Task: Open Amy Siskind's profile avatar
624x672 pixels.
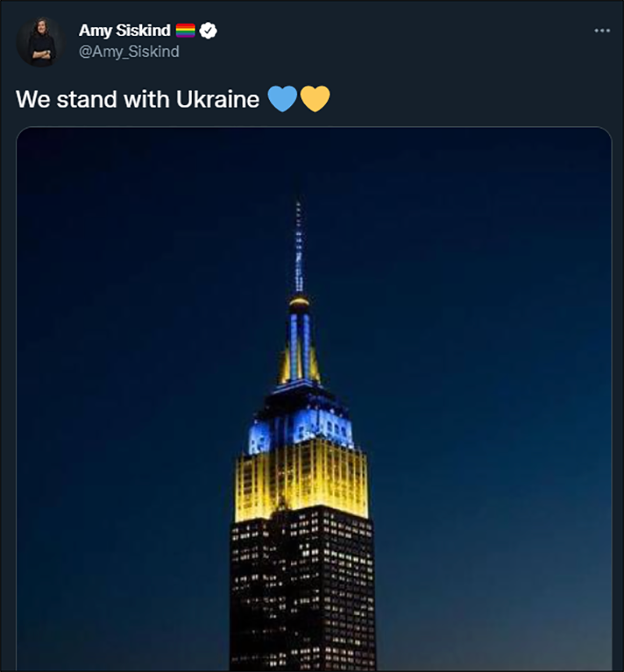Action: (40, 42)
